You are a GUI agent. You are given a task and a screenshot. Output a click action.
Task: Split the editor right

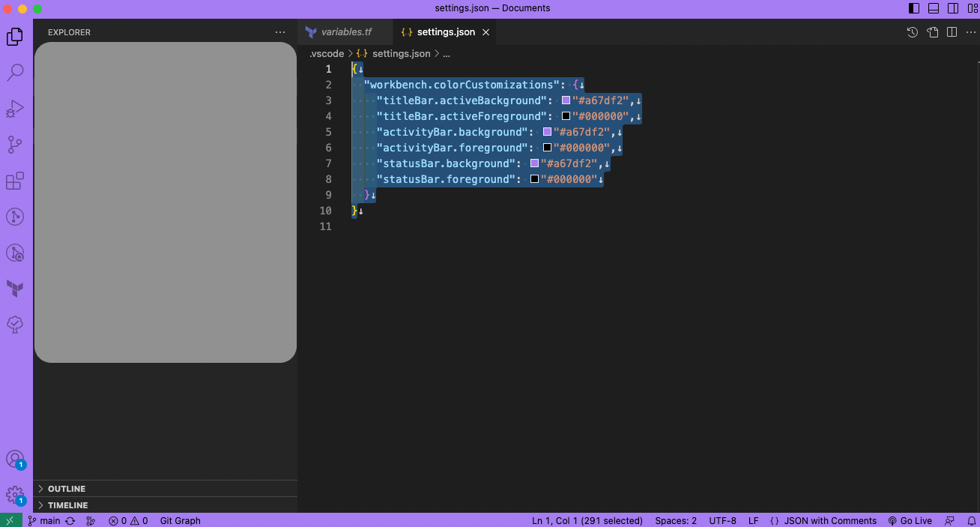952,32
